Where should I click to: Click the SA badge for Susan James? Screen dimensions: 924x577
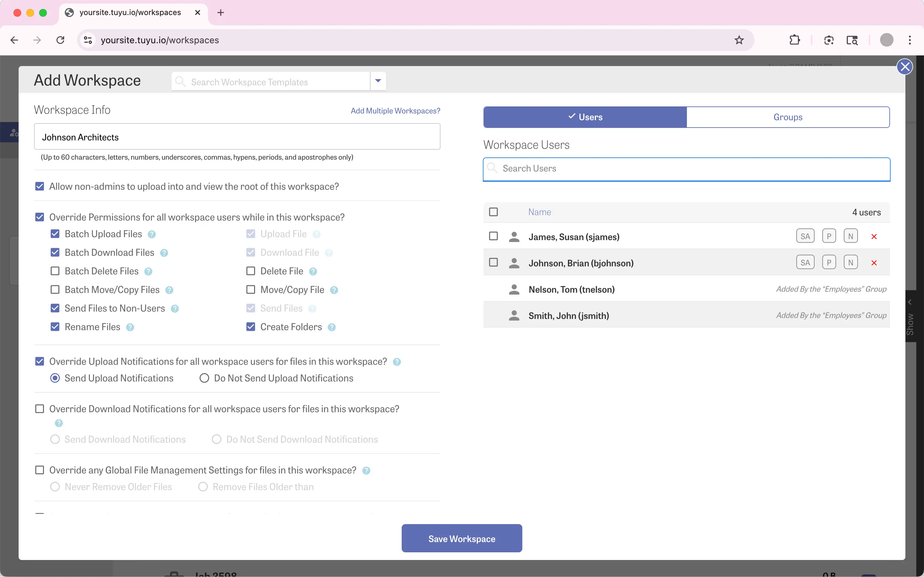(805, 236)
